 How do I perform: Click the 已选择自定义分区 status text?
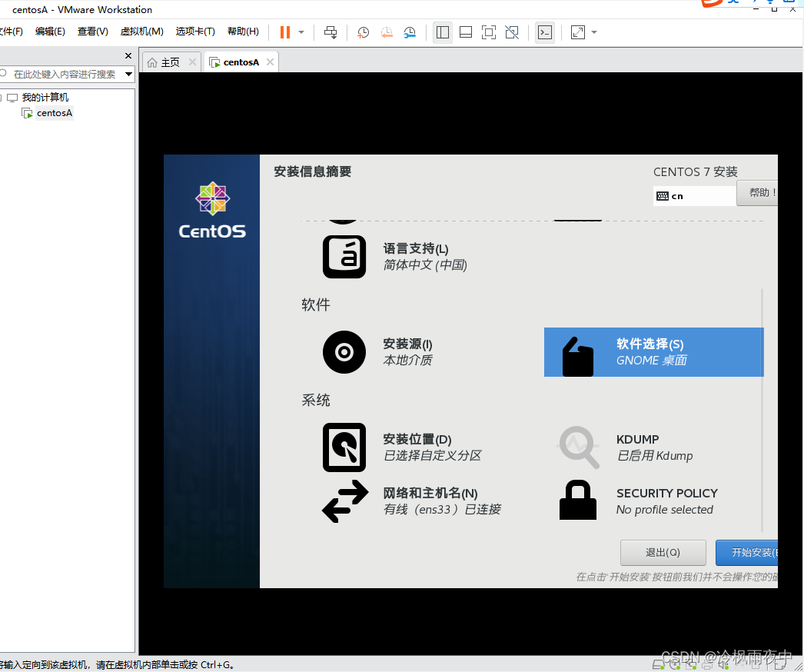432,455
